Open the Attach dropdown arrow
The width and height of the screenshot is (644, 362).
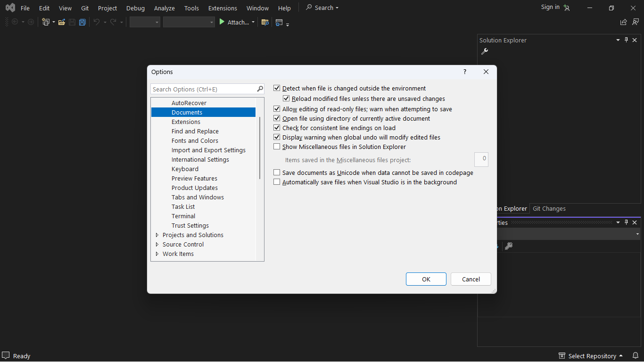point(253,22)
